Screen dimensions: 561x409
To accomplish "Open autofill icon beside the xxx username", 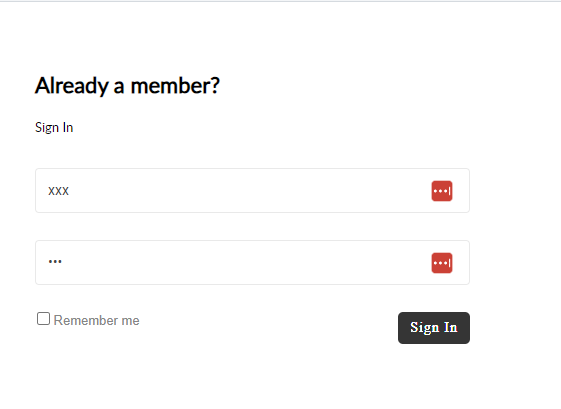I will point(442,191).
